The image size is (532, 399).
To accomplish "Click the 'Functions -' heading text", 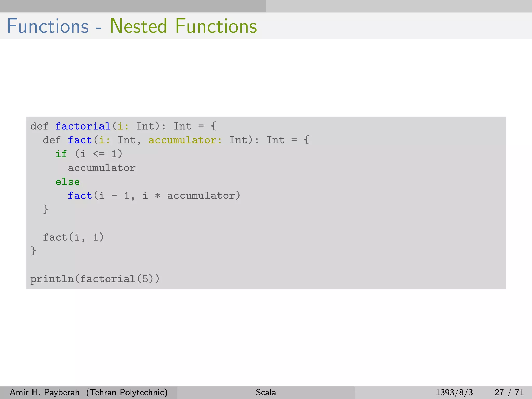I will point(54,26).
